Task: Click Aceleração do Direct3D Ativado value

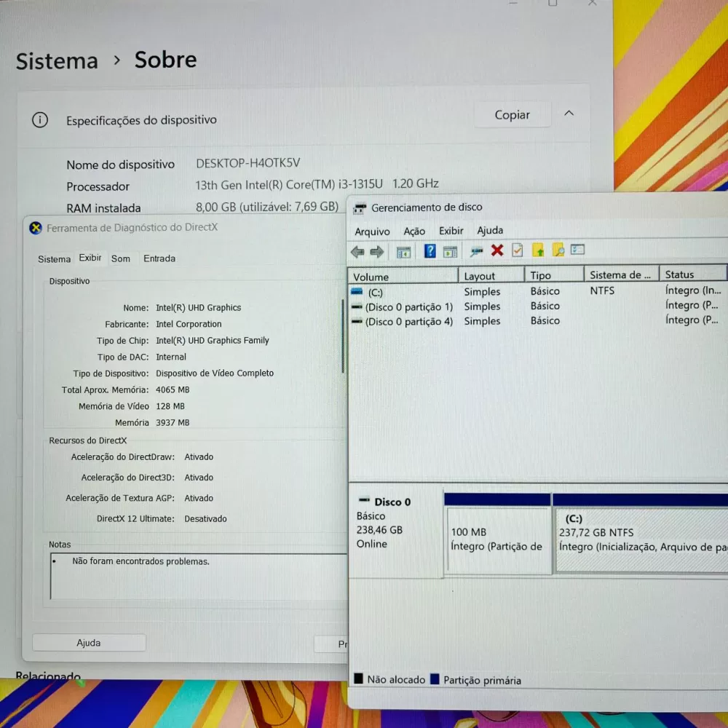Action: click(199, 478)
